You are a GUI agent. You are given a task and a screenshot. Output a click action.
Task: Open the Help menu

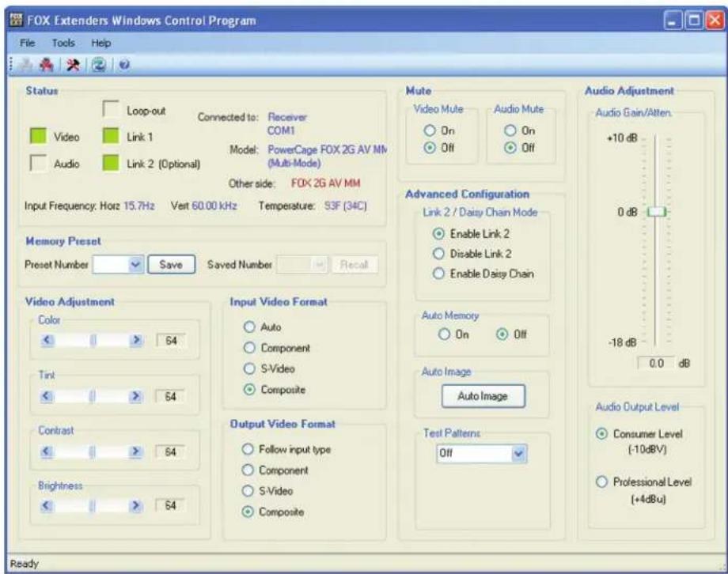[x=100, y=43]
